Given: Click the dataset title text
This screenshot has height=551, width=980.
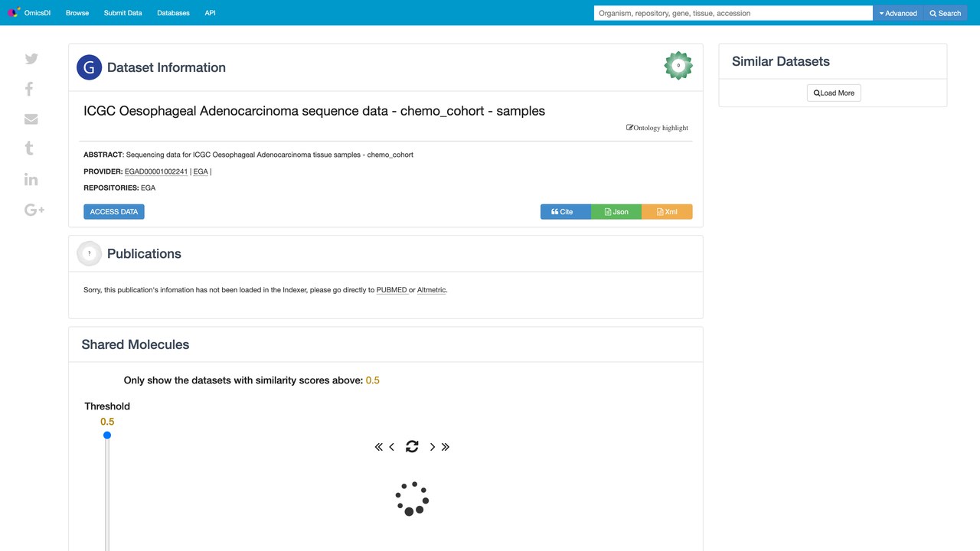Looking at the screenshot, I should click(x=314, y=111).
